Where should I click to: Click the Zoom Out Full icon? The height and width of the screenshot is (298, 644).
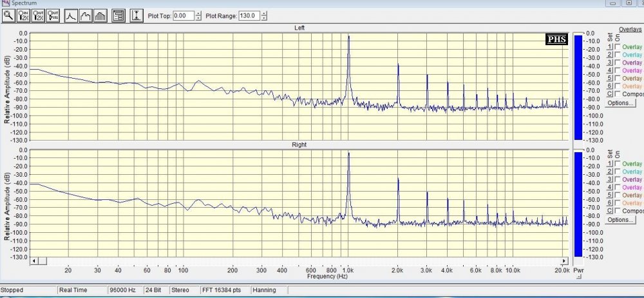point(53,15)
